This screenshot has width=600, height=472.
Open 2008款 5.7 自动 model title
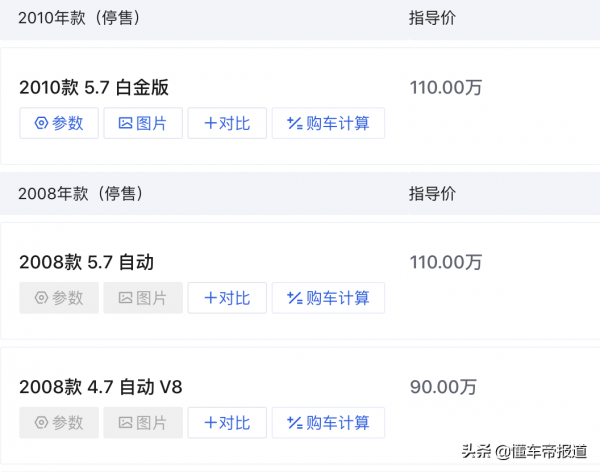click(86, 263)
